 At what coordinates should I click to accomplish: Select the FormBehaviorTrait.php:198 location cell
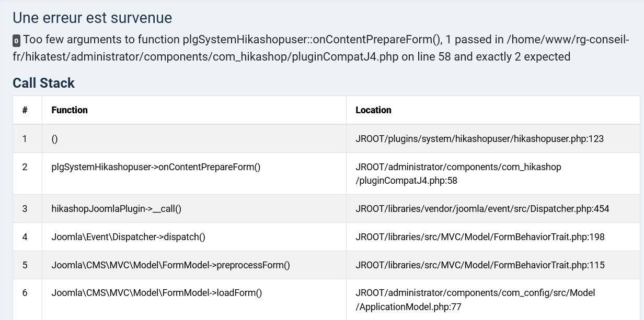coord(480,237)
